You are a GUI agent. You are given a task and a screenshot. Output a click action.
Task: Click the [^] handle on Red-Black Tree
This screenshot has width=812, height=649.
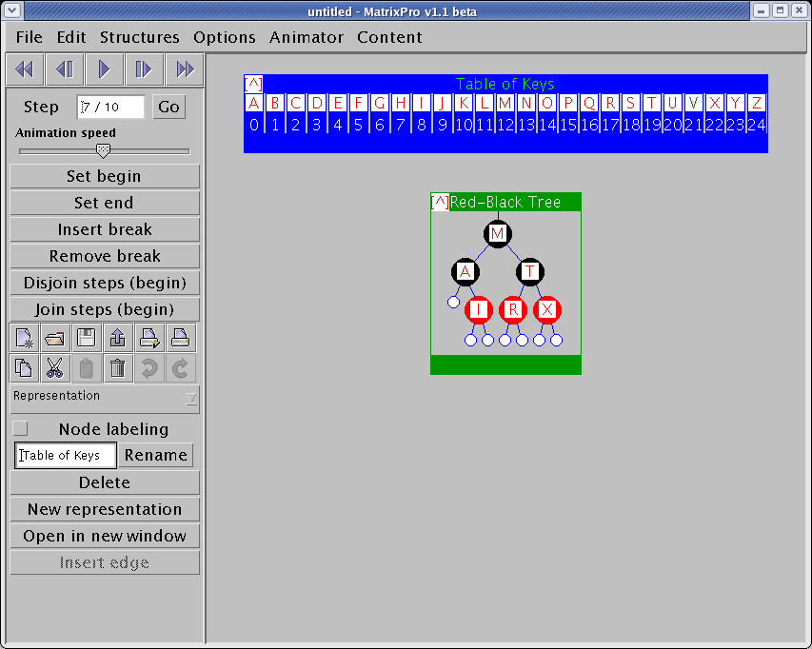[x=440, y=202]
